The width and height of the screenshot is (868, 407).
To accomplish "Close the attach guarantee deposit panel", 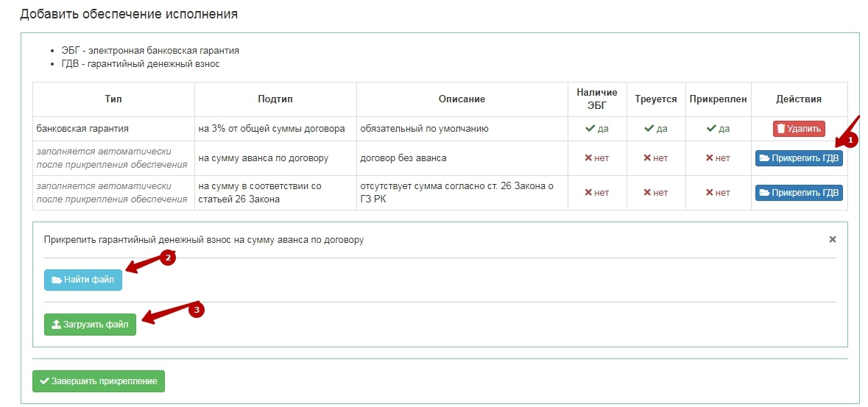I will pos(833,239).
